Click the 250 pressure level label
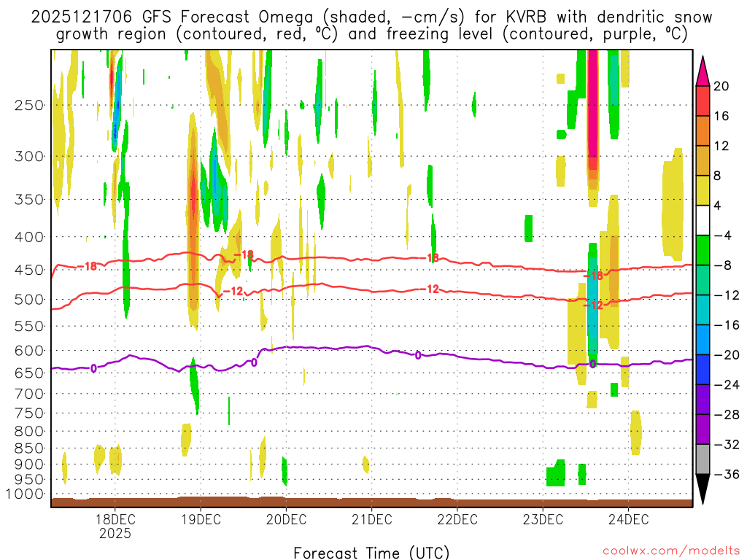 tap(29, 105)
